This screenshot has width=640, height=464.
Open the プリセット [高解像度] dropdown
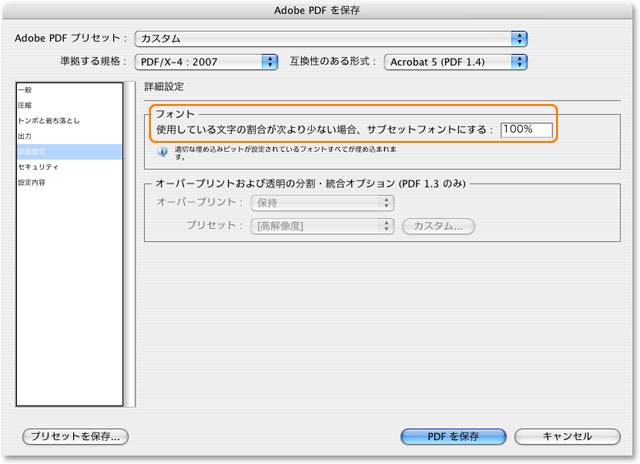[x=322, y=226]
